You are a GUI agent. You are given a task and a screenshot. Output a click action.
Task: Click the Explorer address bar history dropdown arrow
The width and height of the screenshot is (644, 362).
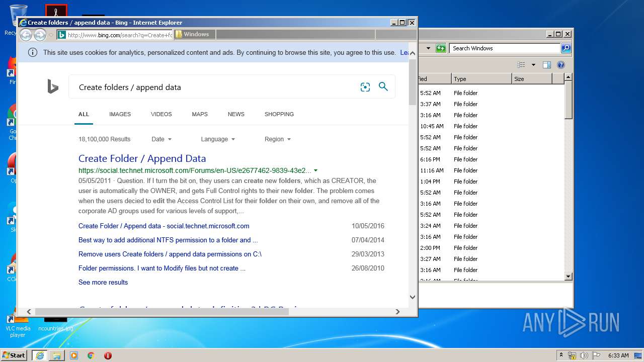coord(428,48)
